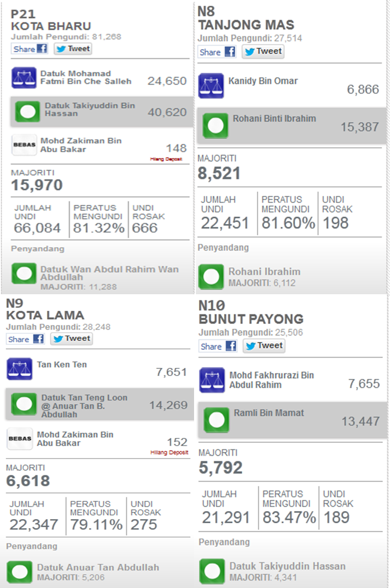Click the BEBAS logo in the Kota Bharu panel
The height and width of the screenshot is (588, 390).
(24, 145)
